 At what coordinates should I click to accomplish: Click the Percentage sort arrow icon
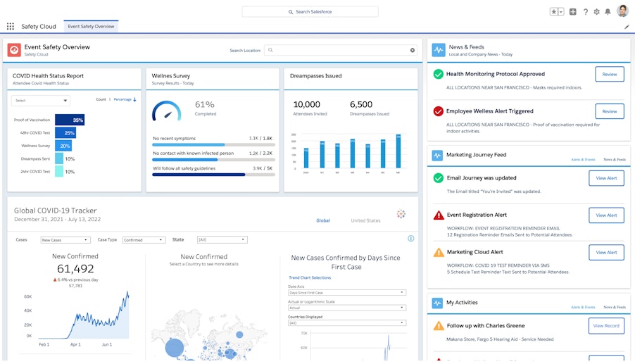(x=135, y=99)
